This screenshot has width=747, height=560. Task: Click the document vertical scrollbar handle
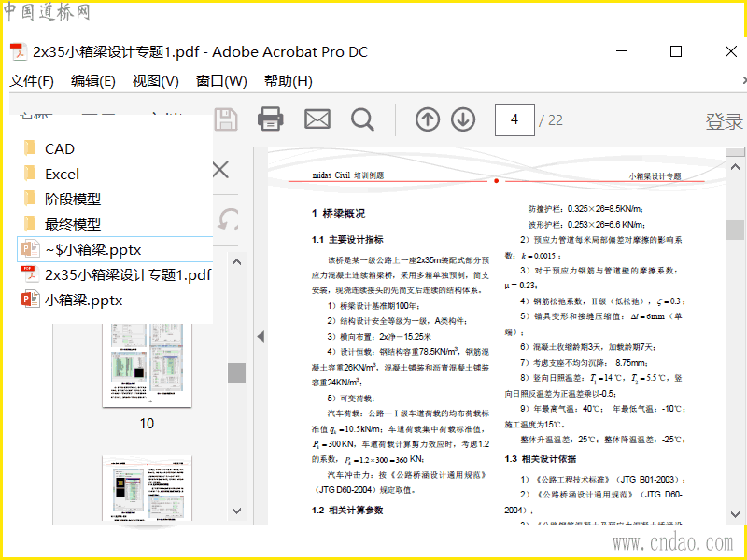735,230
